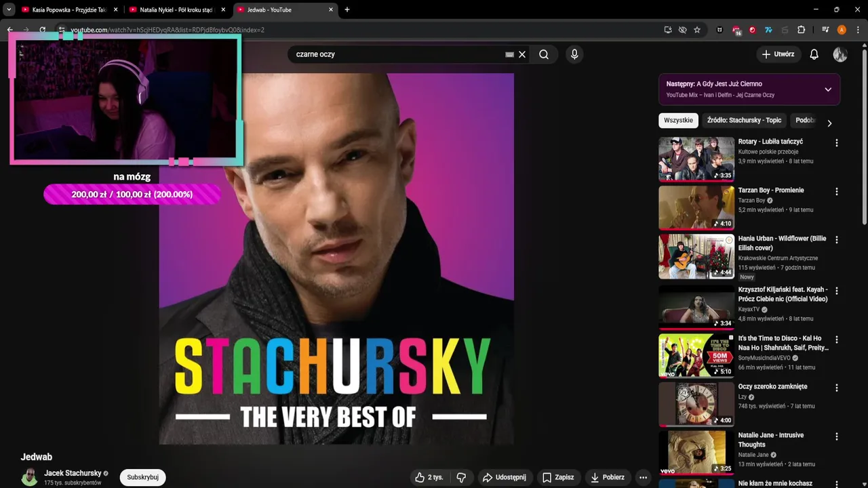Open Jacek Stachursky channel link
The height and width of the screenshot is (488, 868).
point(73,473)
